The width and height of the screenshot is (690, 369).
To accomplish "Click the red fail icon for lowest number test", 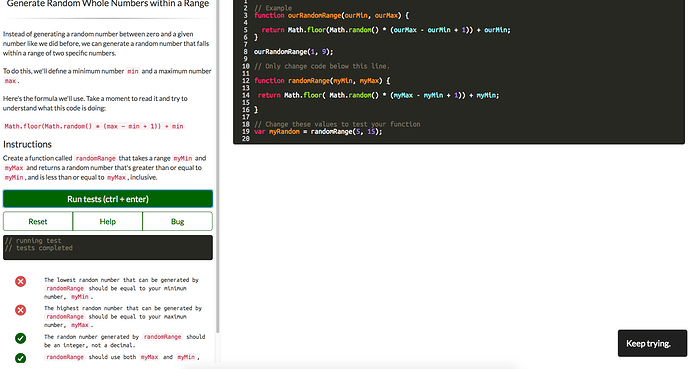I will coord(20,281).
